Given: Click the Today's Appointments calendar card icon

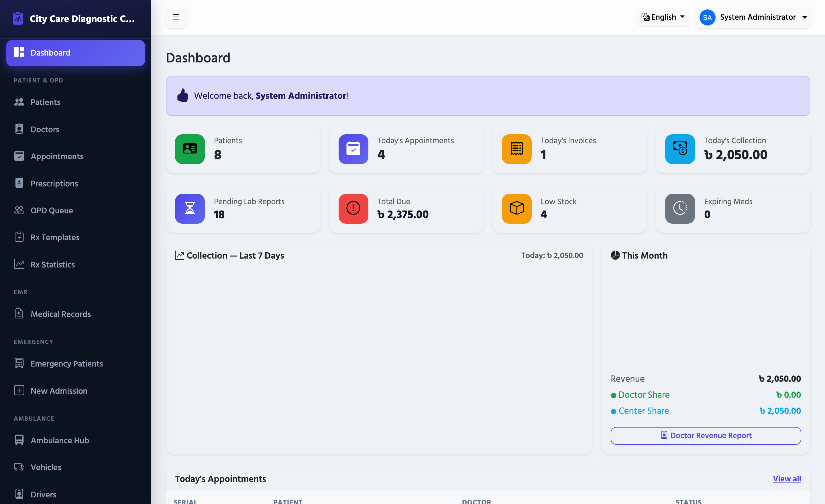Looking at the screenshot, I should pyautogui.click(x=353, y=149).
